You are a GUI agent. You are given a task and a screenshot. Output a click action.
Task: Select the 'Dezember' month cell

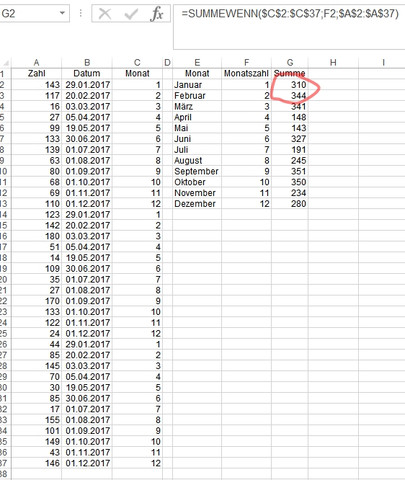tap(197, 204)
